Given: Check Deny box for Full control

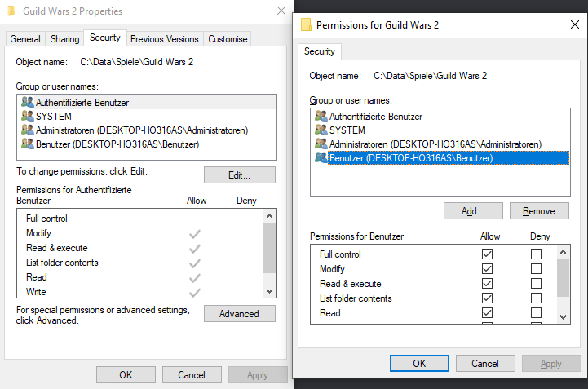Looking at the screenshot, I should (x=537, y=254).
